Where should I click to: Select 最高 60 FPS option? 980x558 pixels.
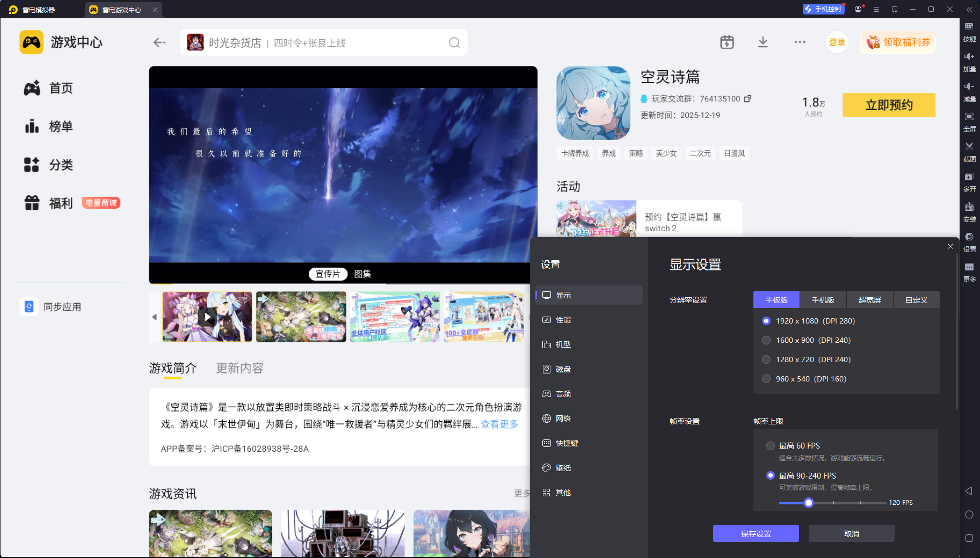coord(771,446)
